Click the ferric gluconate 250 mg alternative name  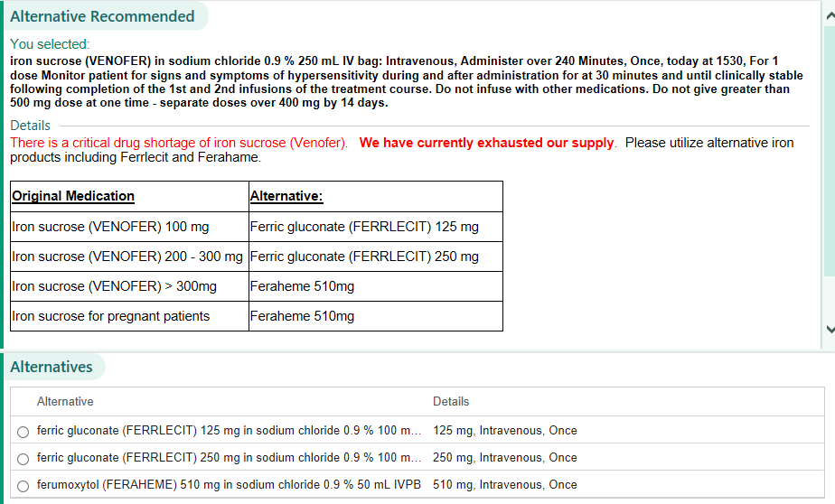coord(229,458)
